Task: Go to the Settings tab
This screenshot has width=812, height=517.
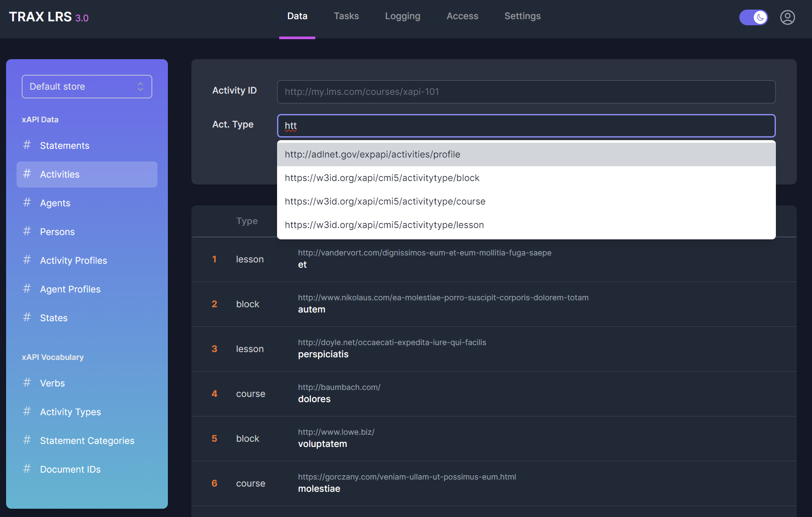Action: pyautogui.click(x=522, y=16)
